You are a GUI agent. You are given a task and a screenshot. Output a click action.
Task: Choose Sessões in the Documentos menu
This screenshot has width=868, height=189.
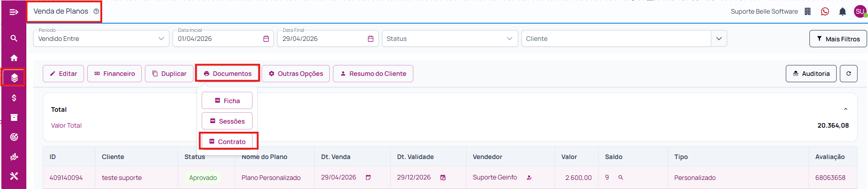point(227,121)
